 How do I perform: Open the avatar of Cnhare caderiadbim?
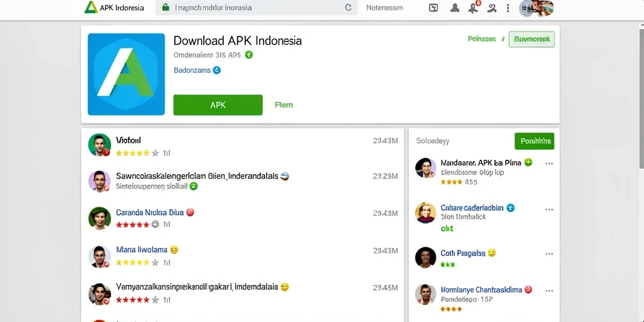(426, 213)
